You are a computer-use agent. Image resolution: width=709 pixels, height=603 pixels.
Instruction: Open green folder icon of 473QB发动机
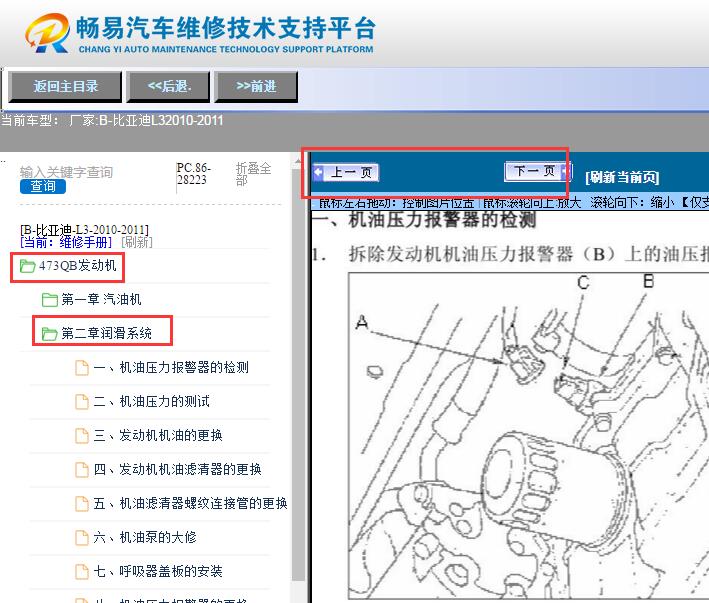28,266
